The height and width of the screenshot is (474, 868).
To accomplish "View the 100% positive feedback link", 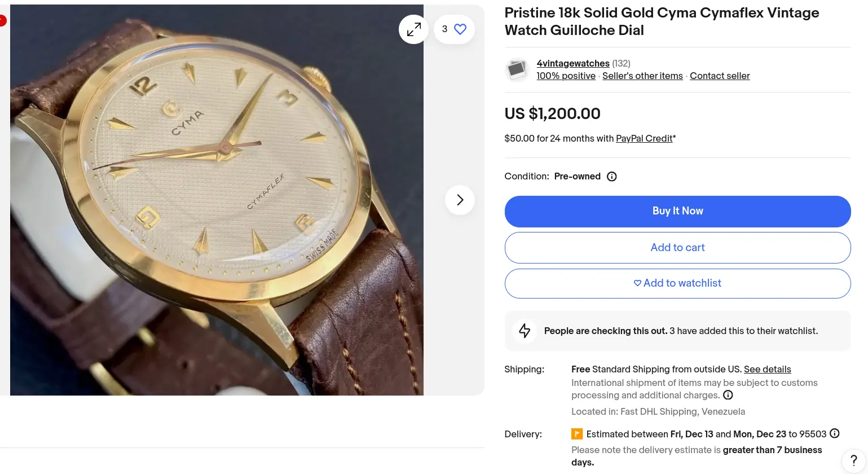I will (x=566, y=76).
